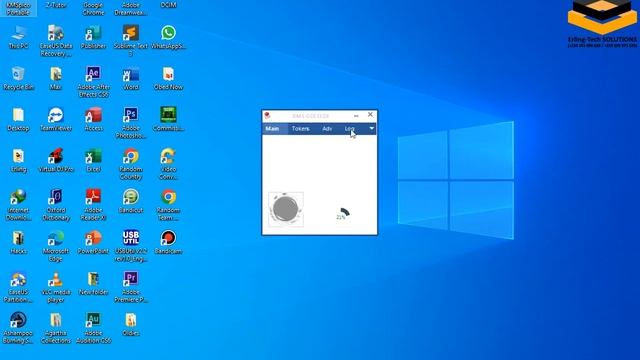Click the Adobe Dreamwea... label
Viewport: 640px width, 360px height.
[131, 8]
